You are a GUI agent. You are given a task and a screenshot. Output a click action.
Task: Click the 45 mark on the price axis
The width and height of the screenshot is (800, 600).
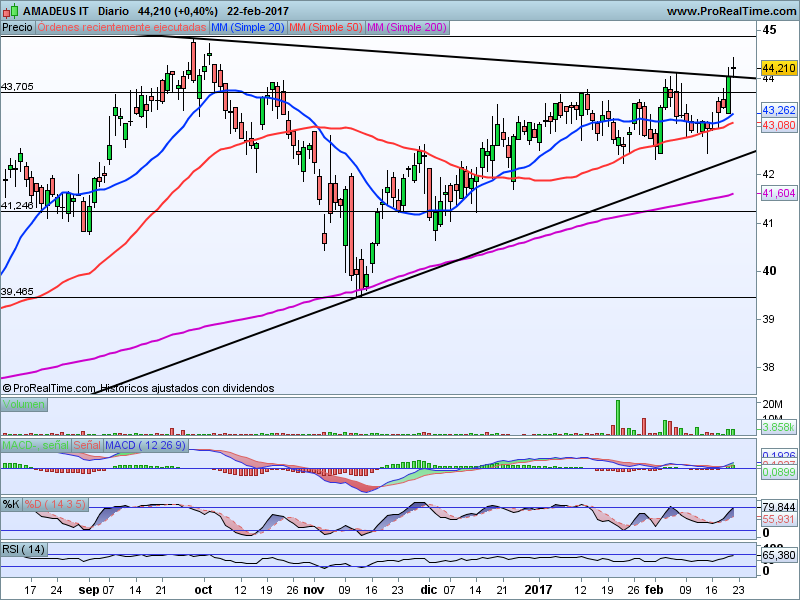769,30
